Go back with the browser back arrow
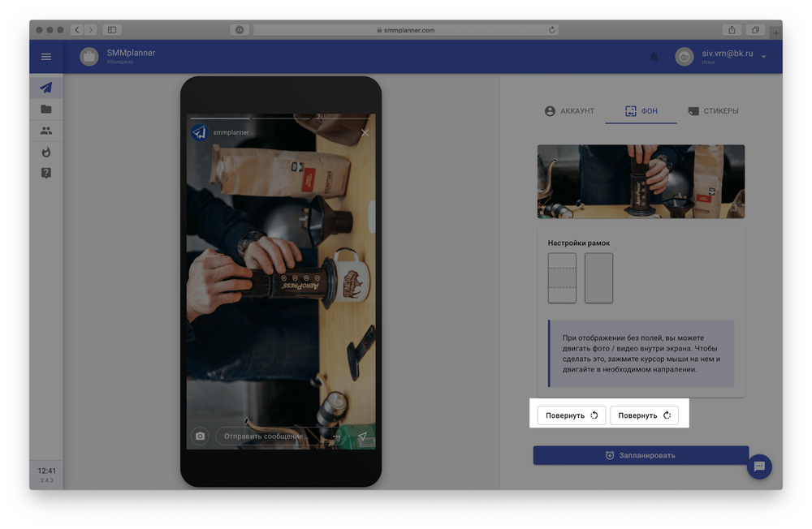Screen dimensions: 812x529 pyautogui.click(x=76, y=29)
